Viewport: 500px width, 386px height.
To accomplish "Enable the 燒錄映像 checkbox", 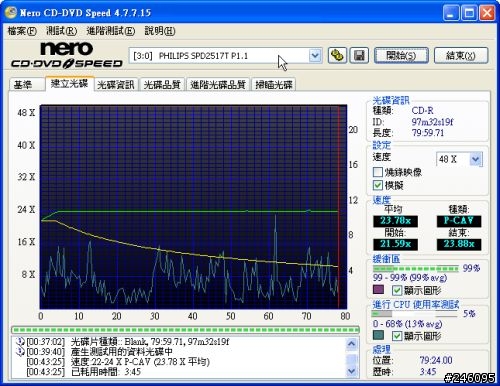I will [x=378, y=172].
